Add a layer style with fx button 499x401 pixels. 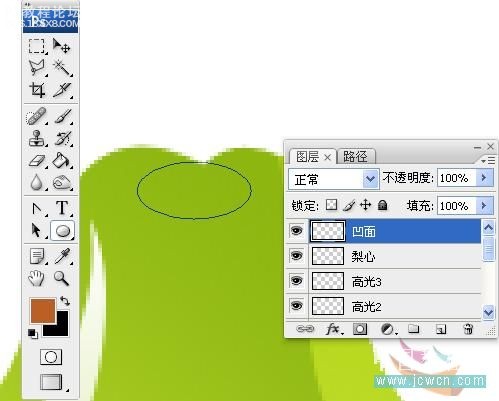tap(333, 329)
